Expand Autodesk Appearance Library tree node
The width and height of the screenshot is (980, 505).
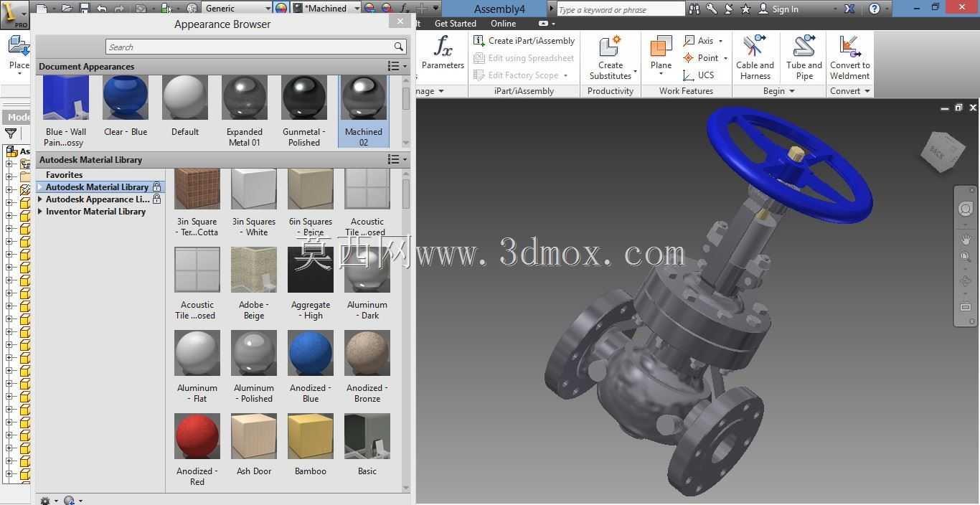coord(40,199)
